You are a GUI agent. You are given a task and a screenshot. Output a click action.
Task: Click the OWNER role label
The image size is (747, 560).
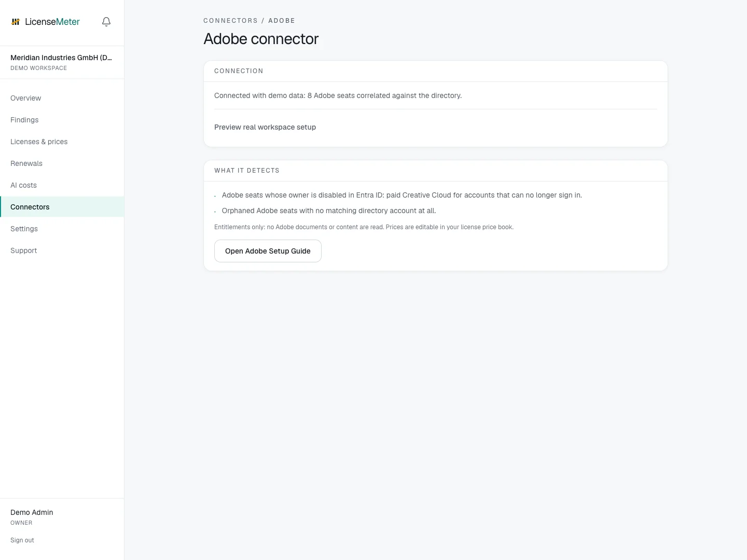tap(21, 523)
